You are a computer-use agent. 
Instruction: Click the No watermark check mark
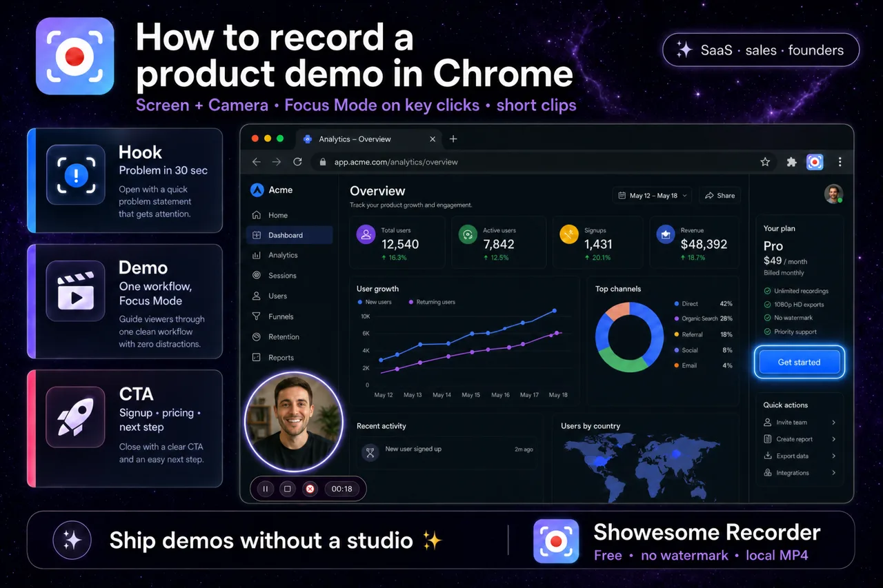(767, 318)
